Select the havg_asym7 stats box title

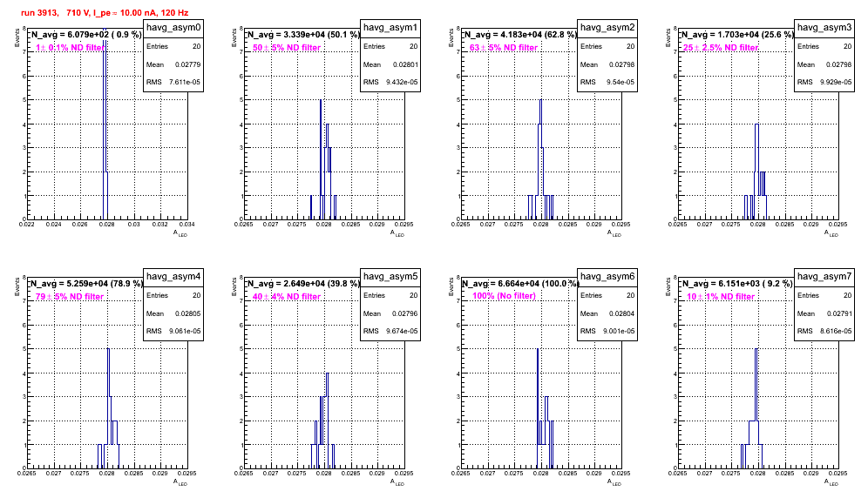[x=824, y=277]
